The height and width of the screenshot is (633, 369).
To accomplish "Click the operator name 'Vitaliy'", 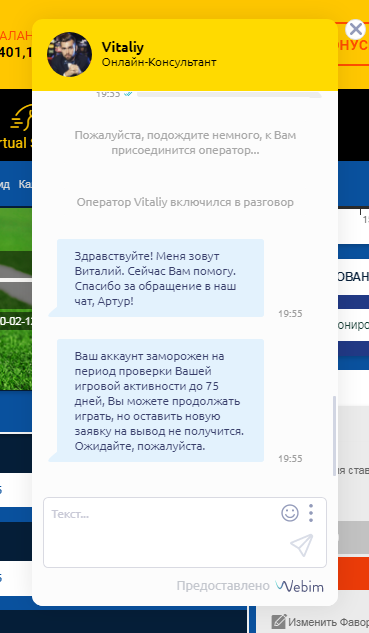I will 123,47.
